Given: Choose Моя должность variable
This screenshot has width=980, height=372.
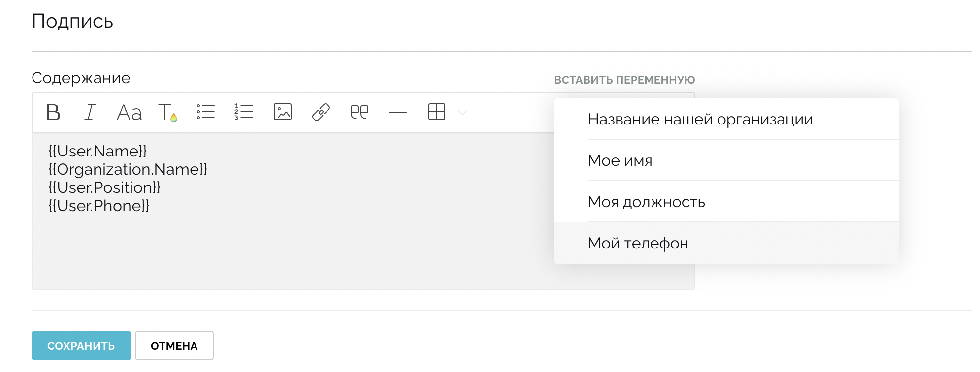Looking at the screenshot, I should click(x=726, y=202).
